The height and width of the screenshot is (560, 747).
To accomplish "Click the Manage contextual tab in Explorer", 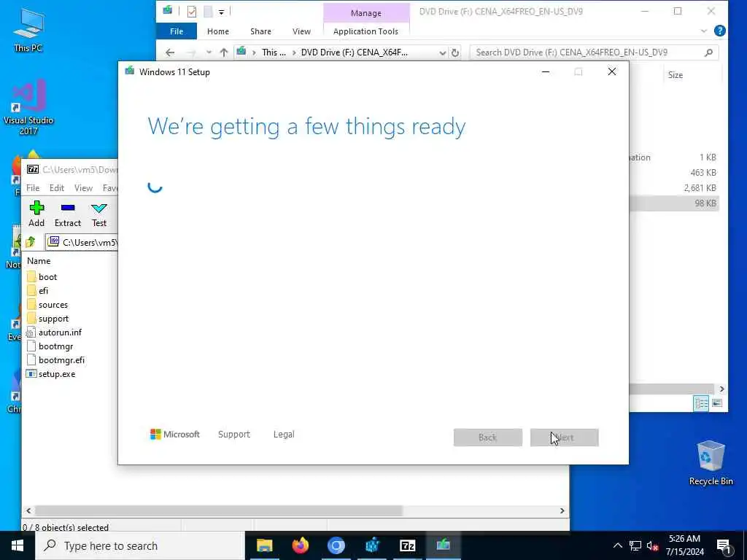I will [366, 13].
